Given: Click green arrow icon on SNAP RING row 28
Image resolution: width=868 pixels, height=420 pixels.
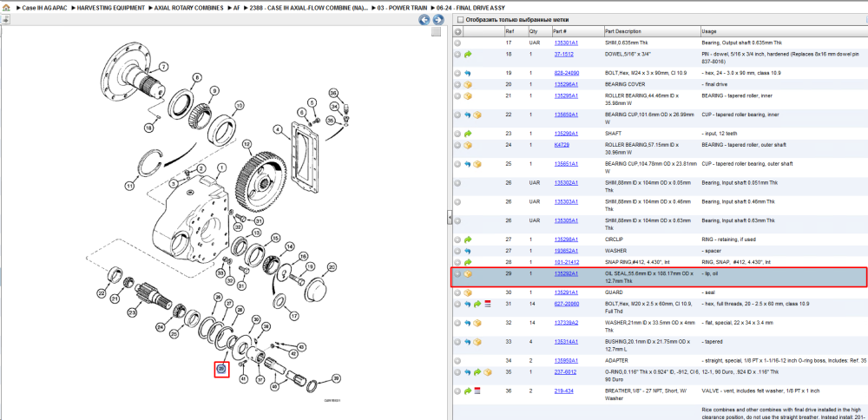Looking at the screenshot, I should [468, 262].
